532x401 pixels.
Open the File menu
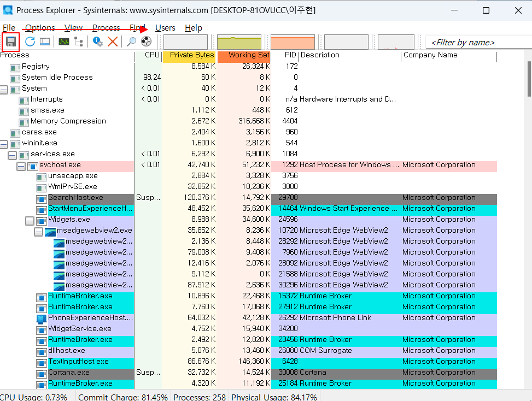tap(9, 28)
